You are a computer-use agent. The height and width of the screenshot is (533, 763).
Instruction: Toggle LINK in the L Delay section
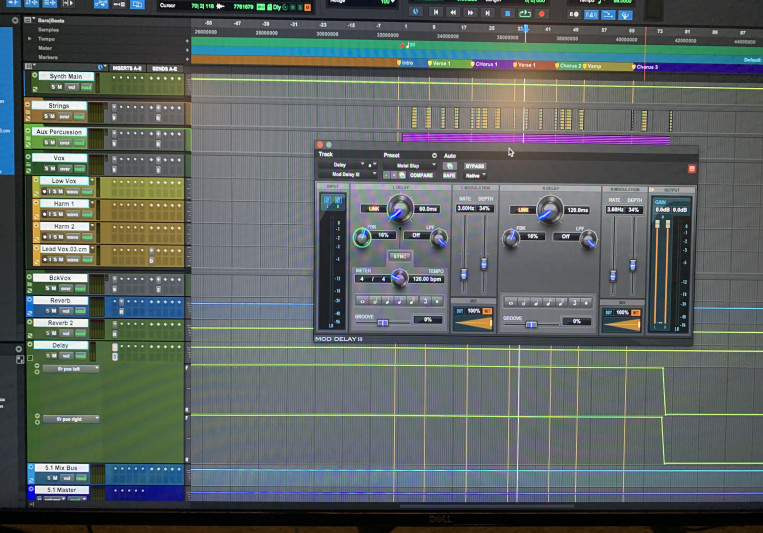coord(373,209)
